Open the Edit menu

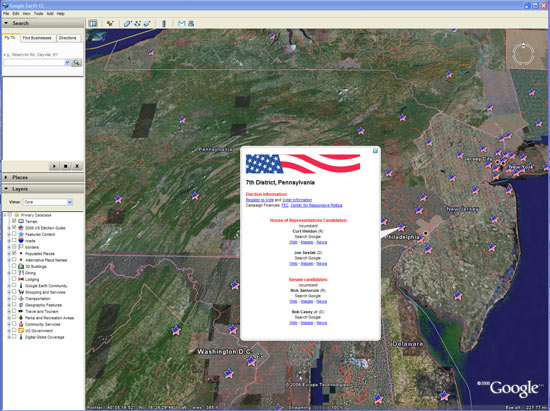pyautogui.click(x=16, y=14)
